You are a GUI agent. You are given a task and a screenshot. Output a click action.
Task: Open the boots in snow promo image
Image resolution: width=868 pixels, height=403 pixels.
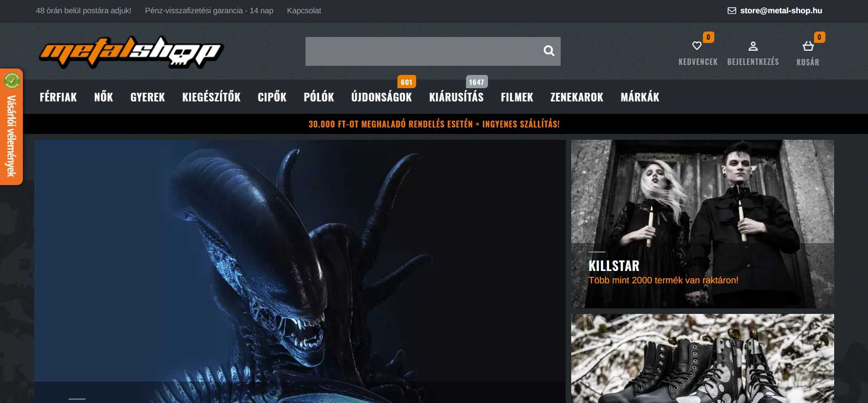(x=702, y=358)
